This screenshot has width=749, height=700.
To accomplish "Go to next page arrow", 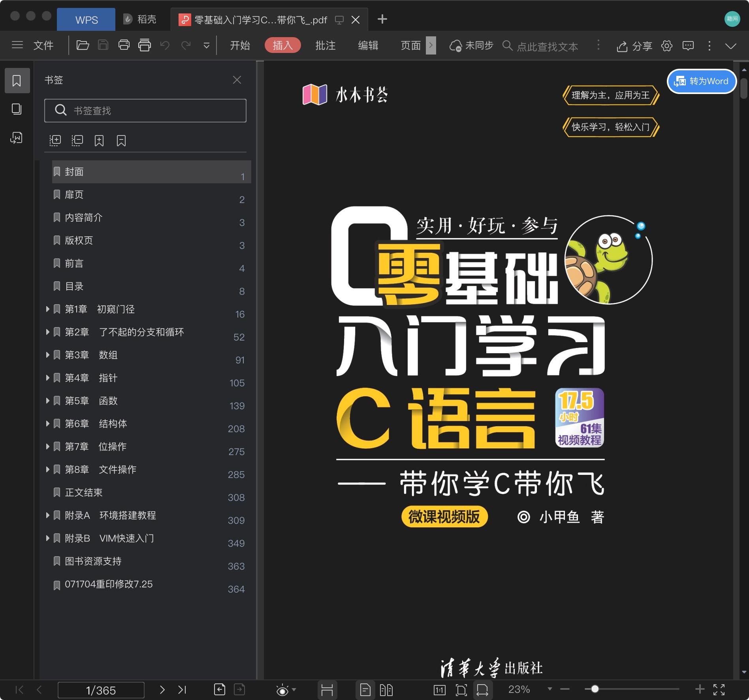I will coord(162,690).
